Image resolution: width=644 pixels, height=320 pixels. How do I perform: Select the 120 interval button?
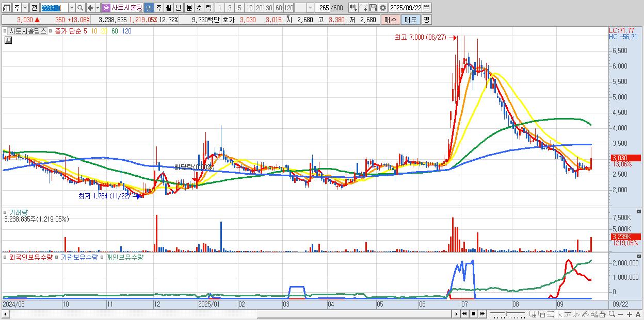288,8
